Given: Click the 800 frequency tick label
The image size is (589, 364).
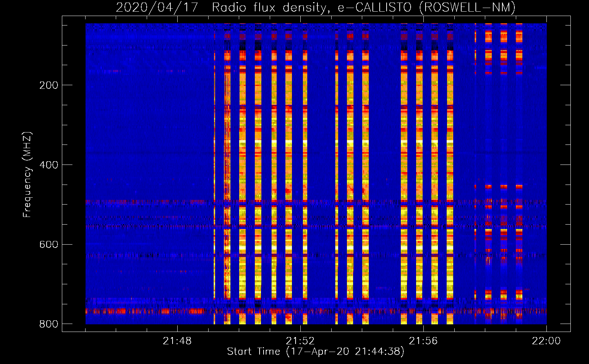Looking at the screenshot, I should (48, 324).
